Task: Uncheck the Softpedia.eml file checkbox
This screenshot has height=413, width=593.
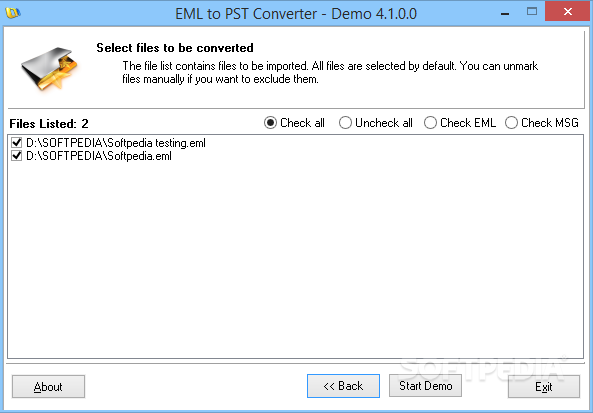Action: pos(17,155)
